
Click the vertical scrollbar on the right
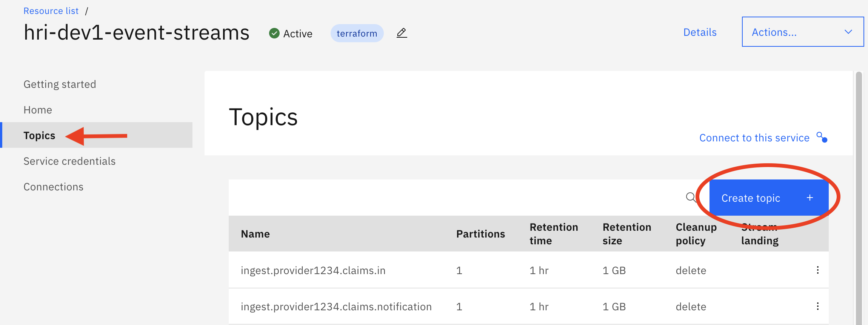point(859,196)
